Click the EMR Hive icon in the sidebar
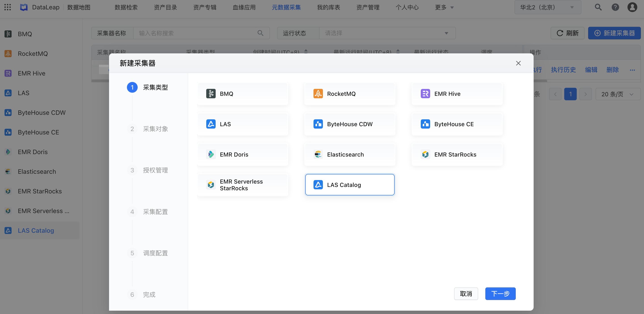Image resolution: width=644 pixels, height=314 pixels. [8, 73]
